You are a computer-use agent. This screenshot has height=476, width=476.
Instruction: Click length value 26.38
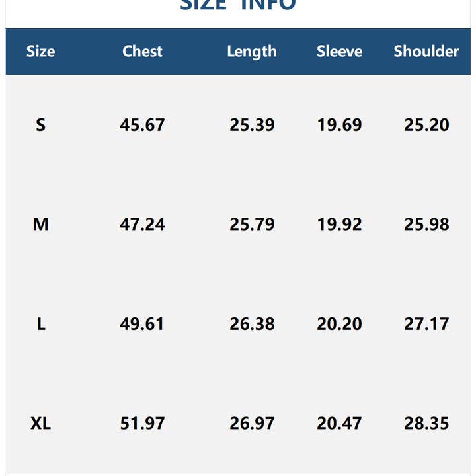click(x=252, y=324)
